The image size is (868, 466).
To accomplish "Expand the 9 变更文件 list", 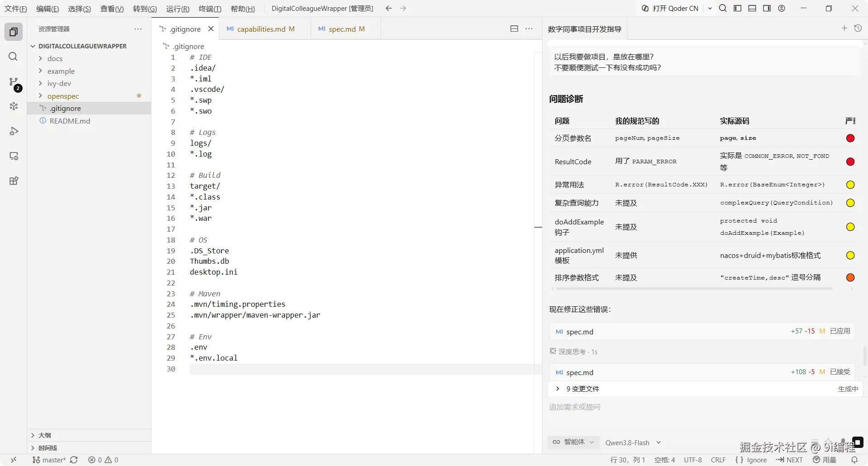I will 557,389.
